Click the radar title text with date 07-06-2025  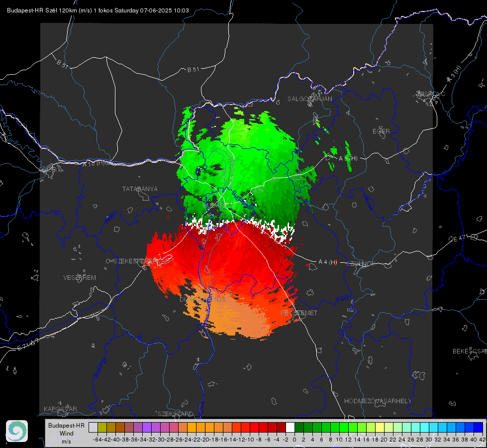(x=98, y=10)
